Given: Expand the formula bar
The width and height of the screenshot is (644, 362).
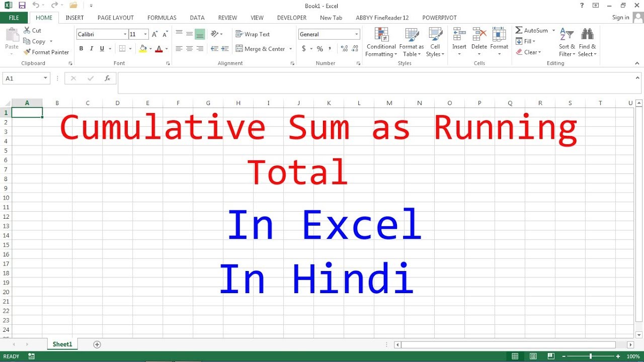Looking at the screenshot, I should [x=637, y=78].
